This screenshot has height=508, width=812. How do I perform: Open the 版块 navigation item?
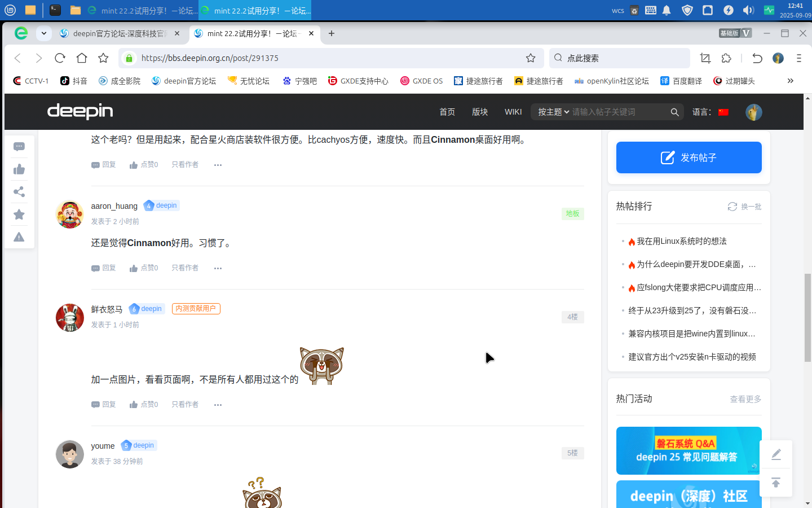coord(480,112)
